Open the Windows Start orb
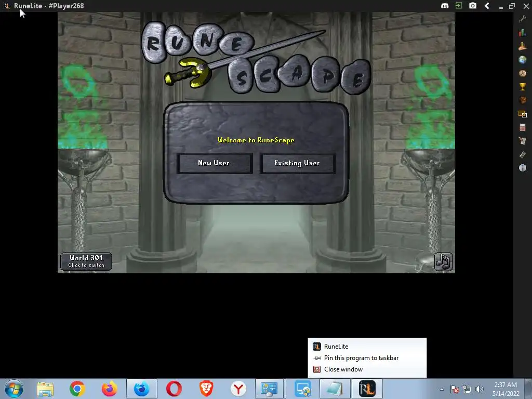Screen dimensions: 532x399 [14, 389]
